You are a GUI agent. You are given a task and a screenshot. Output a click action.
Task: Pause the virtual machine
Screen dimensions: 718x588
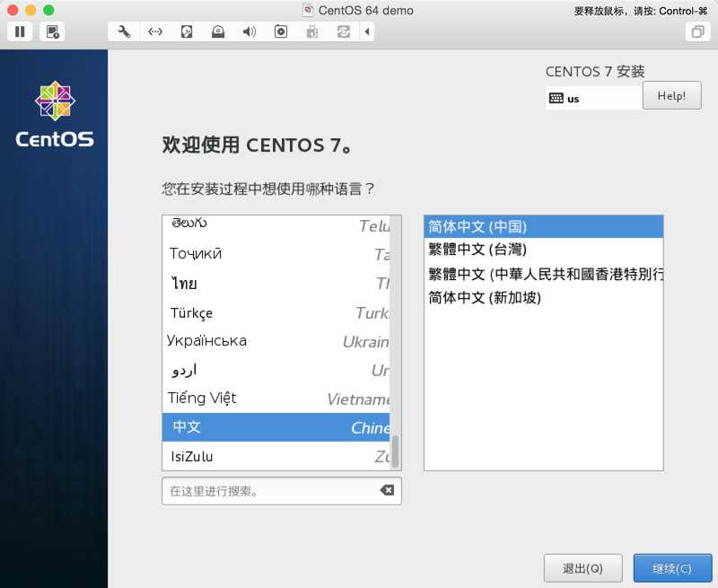point(20,31)
